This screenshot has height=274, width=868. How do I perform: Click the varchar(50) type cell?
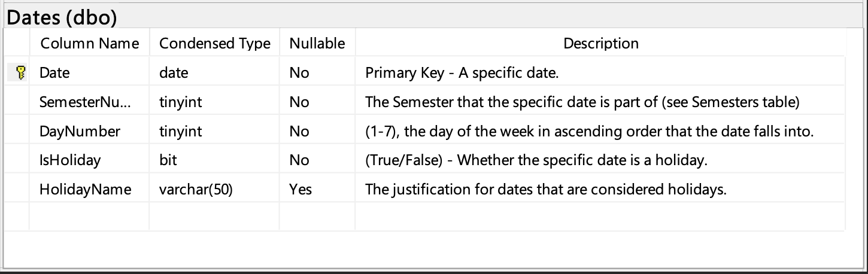click(x=196, y=190)
